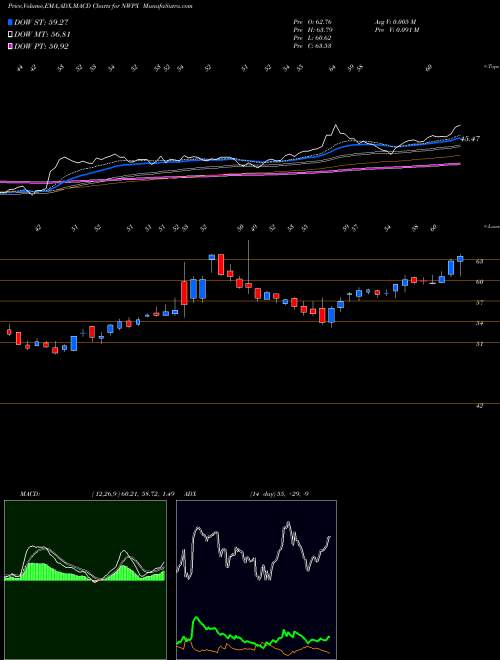The height and width of the screenshot is (660, 500).
Task: Click the 'MACD:' panel heading
Action: coord(30,494)
